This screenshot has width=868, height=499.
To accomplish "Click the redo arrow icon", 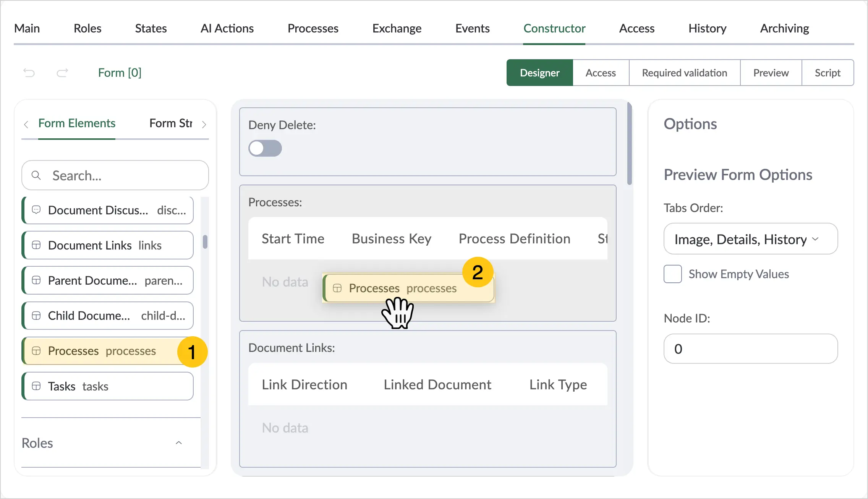I will click(62, 73).
